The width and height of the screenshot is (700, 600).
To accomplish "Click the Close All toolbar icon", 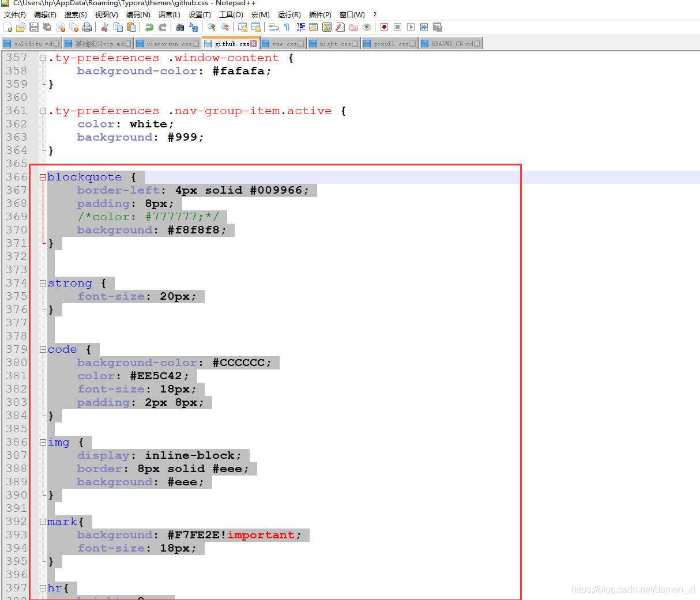I will tap(74, 27).
